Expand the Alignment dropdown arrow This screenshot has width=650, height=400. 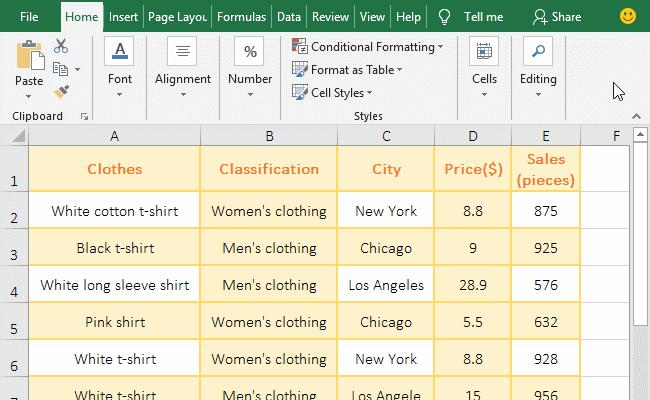(x=183, y=95)
